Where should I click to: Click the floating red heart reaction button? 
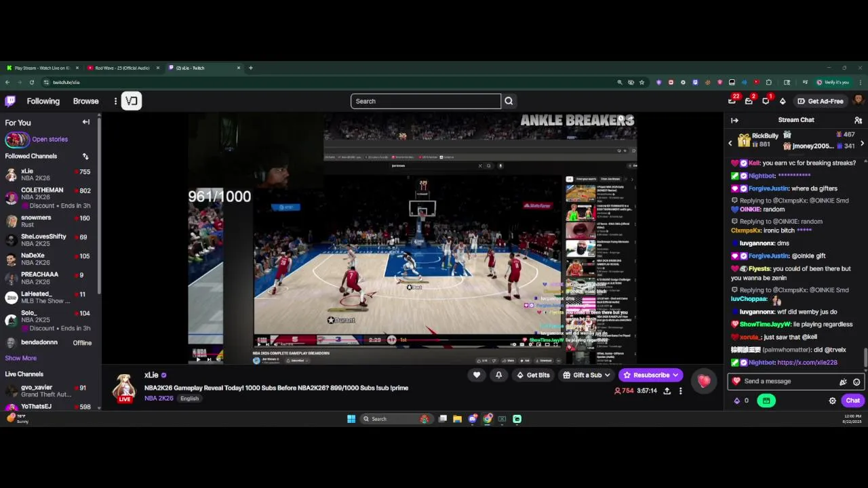(704, 382)
